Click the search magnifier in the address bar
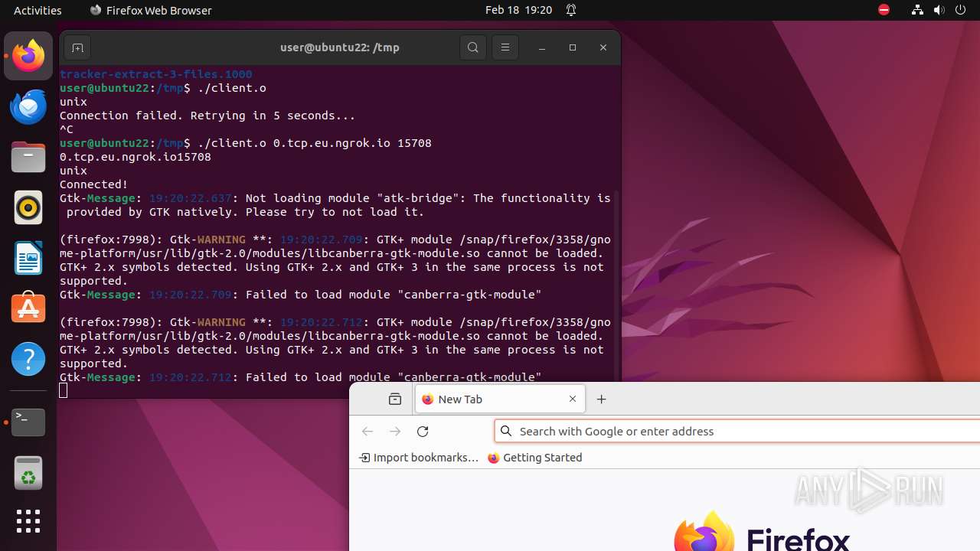 click(506, 432)
